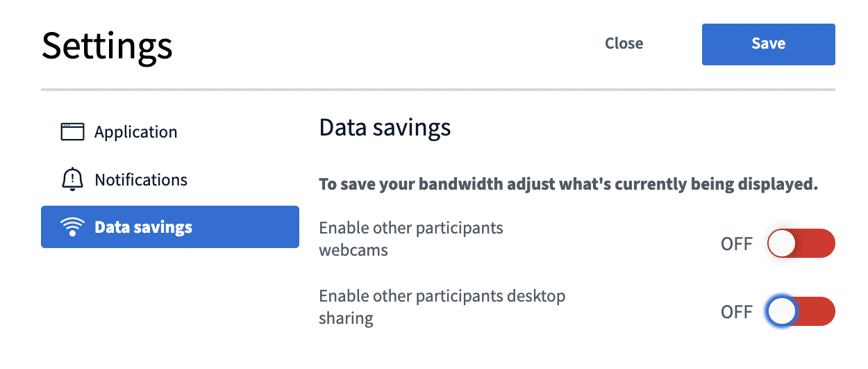Click the Data savings wifi icon
Screen dimensions: 868x369
(72, 227)
